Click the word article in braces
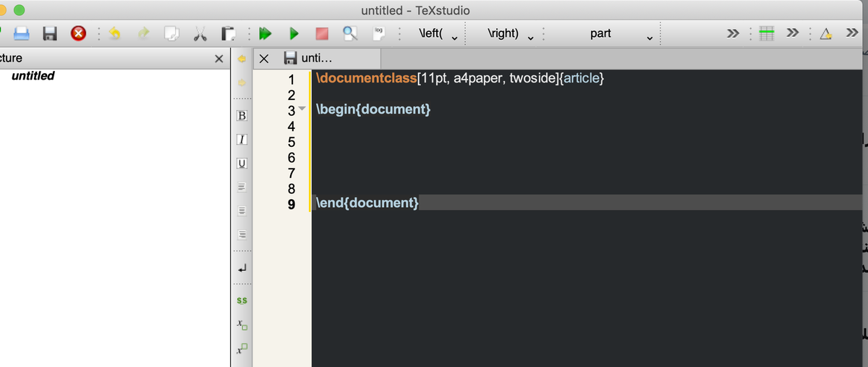 pos(582,79)
